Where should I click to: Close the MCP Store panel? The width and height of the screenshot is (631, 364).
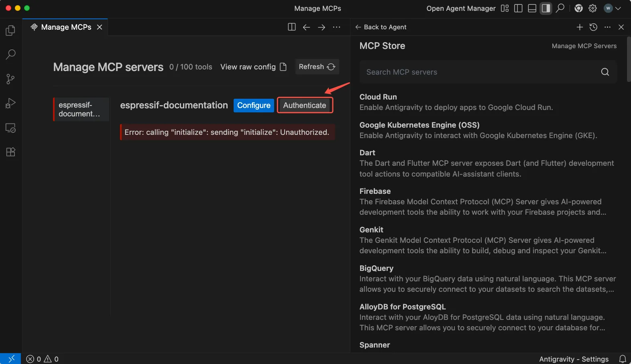click(x=621, y=27)
